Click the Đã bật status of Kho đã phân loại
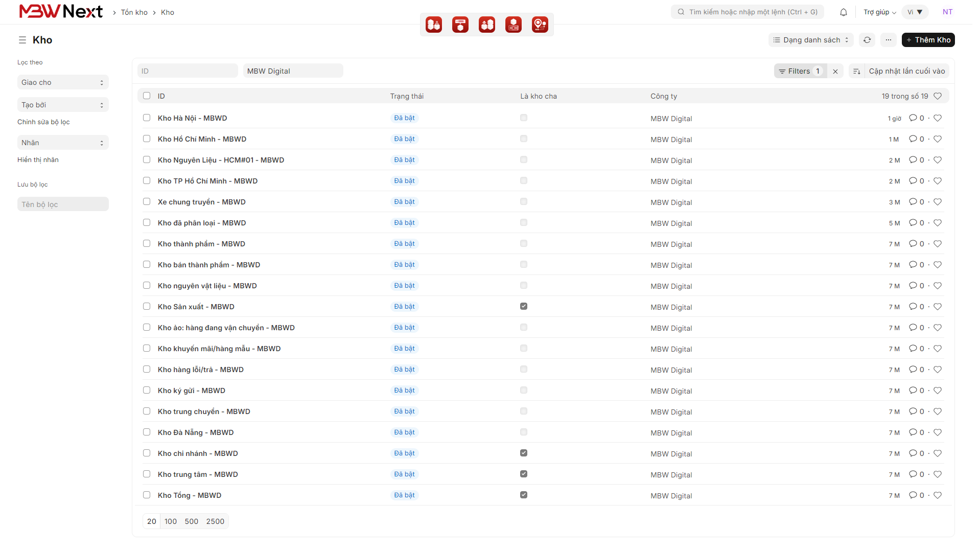The width and height of the screenshot is (980, 550). (404, 223)
